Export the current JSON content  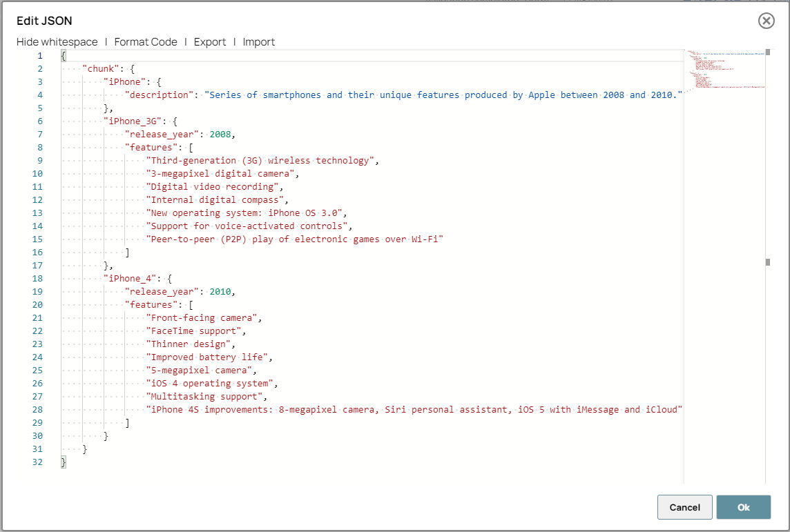[209, 42]
